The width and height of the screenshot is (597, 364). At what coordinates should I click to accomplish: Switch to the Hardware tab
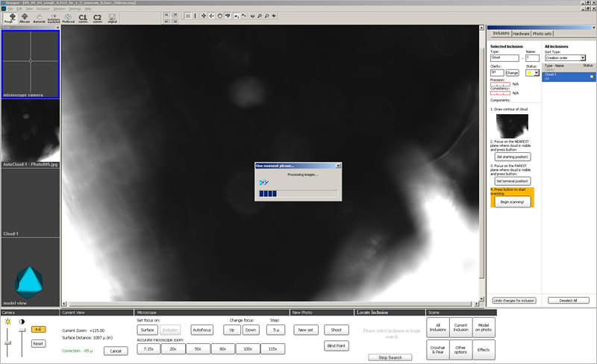521,34
